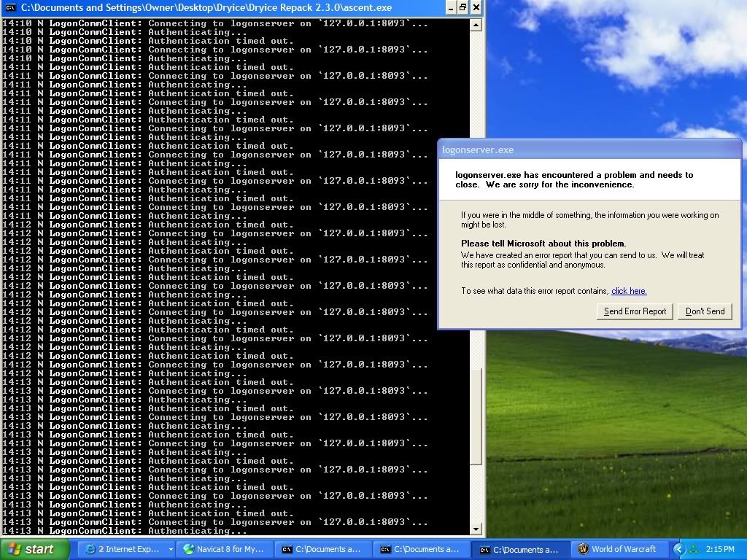Switch to Navicat 8 for MySQL on taskbar

(x=224, y=549)
